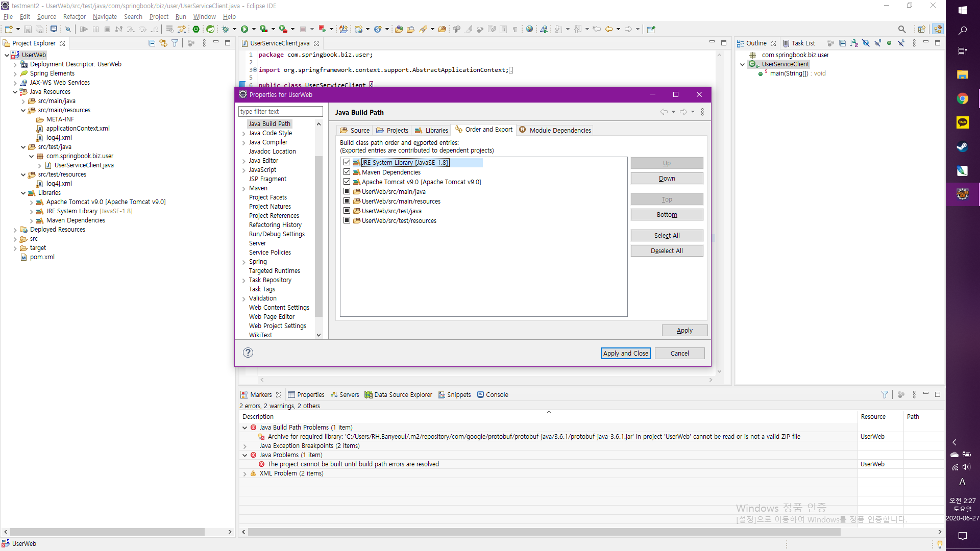This screenshot has width=980, height=551.
Task: Click the Spring Boot dashboard icon
Action: 196,29
